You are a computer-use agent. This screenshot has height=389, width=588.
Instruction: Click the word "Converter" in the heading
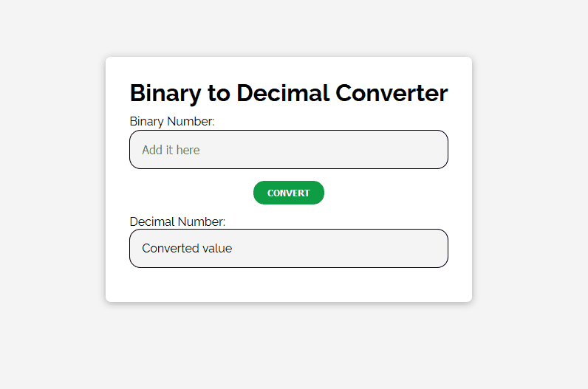point(392,93)
